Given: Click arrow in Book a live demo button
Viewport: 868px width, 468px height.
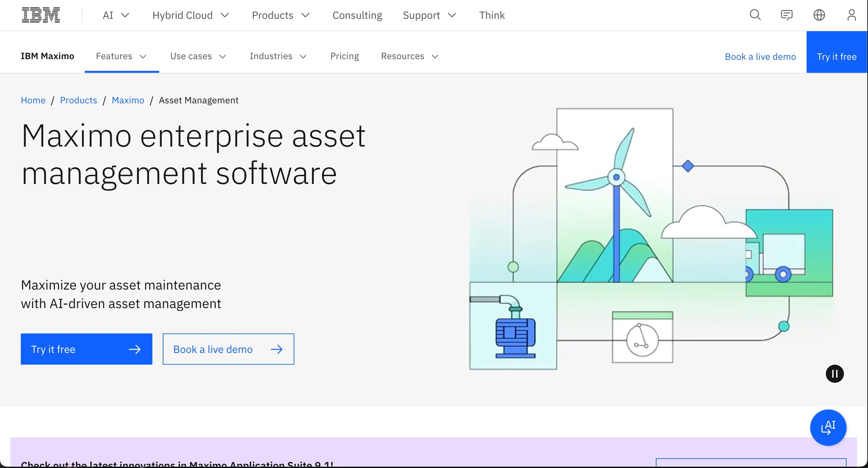Looking at the screenshot, I should (277, 349).
